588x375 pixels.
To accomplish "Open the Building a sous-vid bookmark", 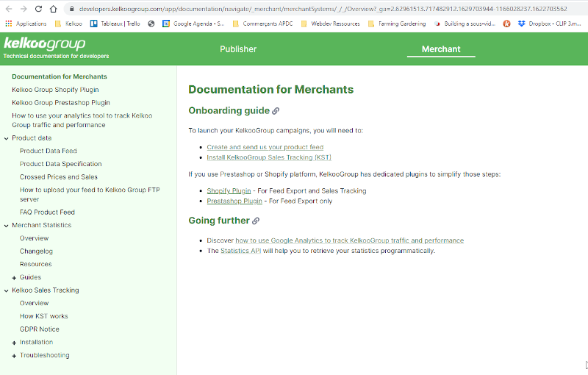I will tap(465, 24).
